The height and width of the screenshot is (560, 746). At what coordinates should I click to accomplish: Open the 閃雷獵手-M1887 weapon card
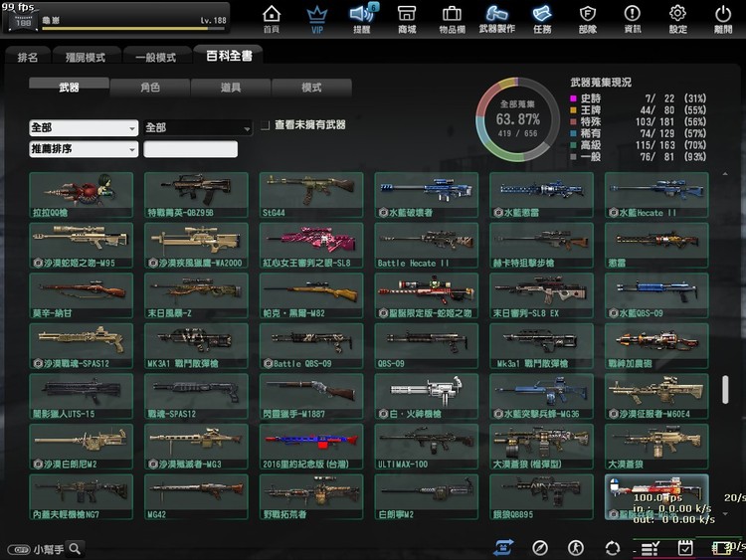coord(311,397)
